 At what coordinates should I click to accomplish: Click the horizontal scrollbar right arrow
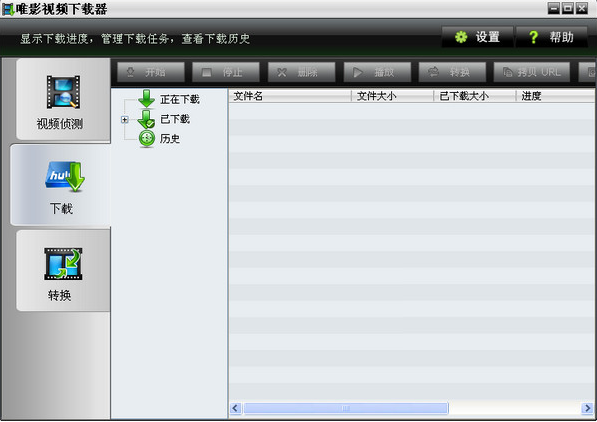(587, 408)
